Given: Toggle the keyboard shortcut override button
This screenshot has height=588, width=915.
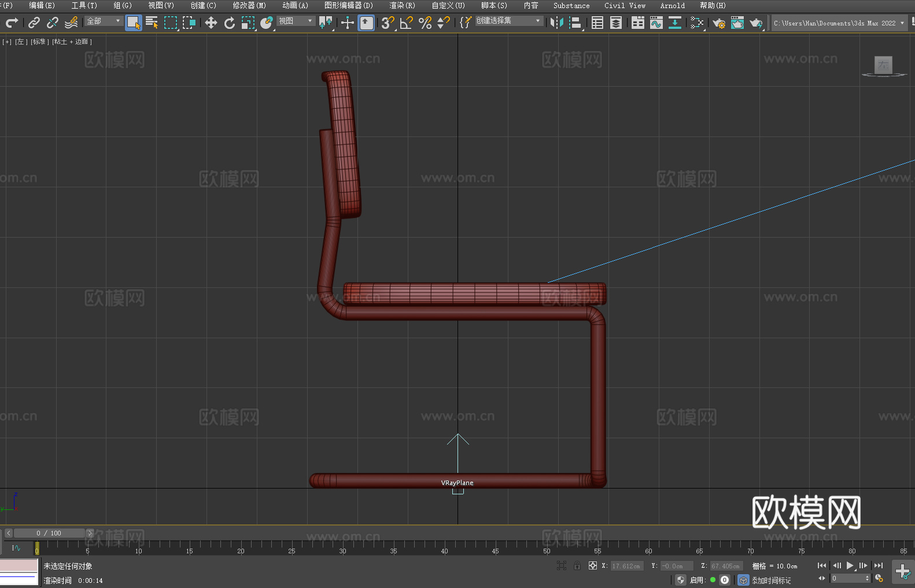Looking at the screenshot, I should pos(366,23).
